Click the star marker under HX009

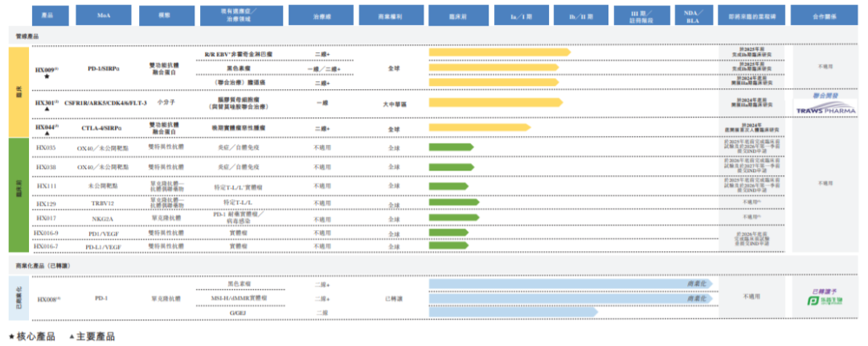coord(47,77)
